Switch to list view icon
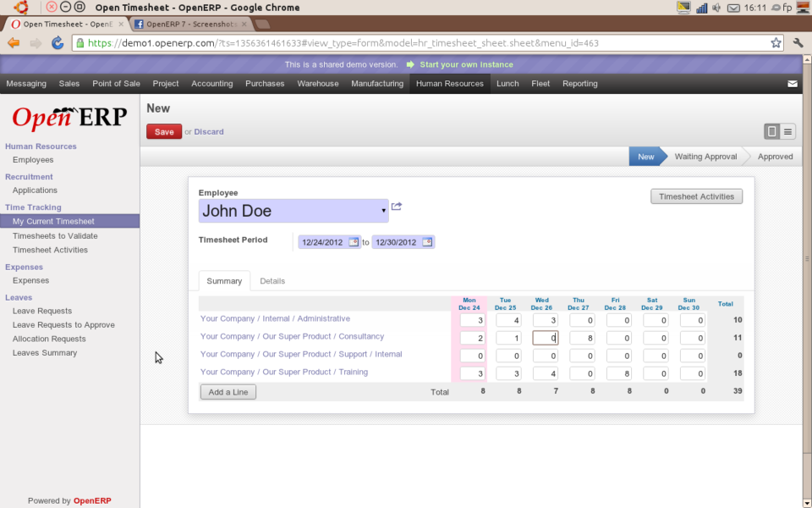Viewport: 812px width, 508px height. coord(787,132)
